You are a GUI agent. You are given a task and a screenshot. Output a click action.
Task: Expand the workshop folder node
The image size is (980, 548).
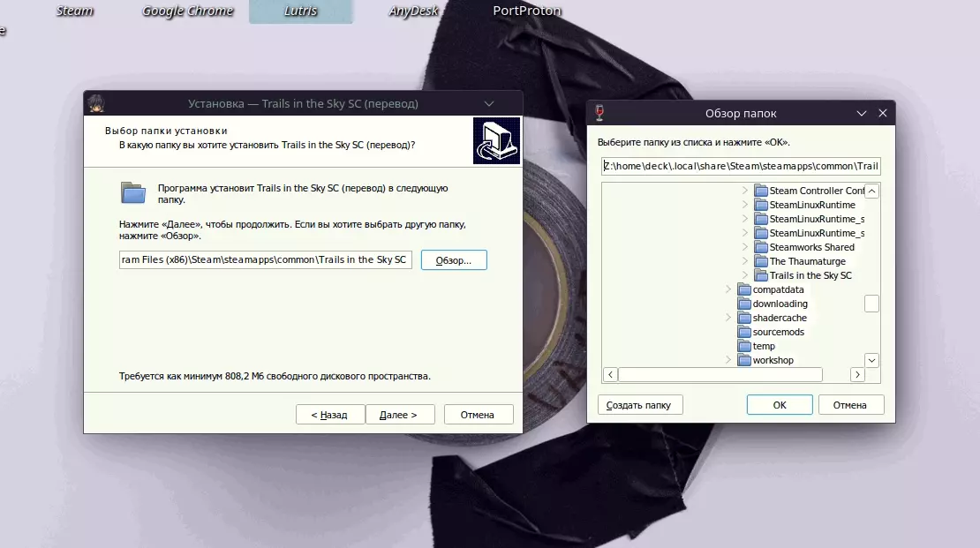click(x=728, y=360)
